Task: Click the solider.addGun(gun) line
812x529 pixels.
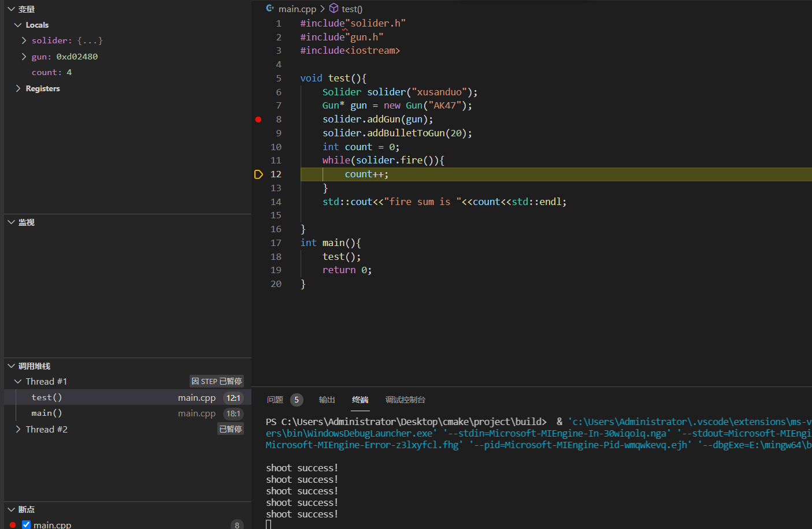Action: click(378, 120)
